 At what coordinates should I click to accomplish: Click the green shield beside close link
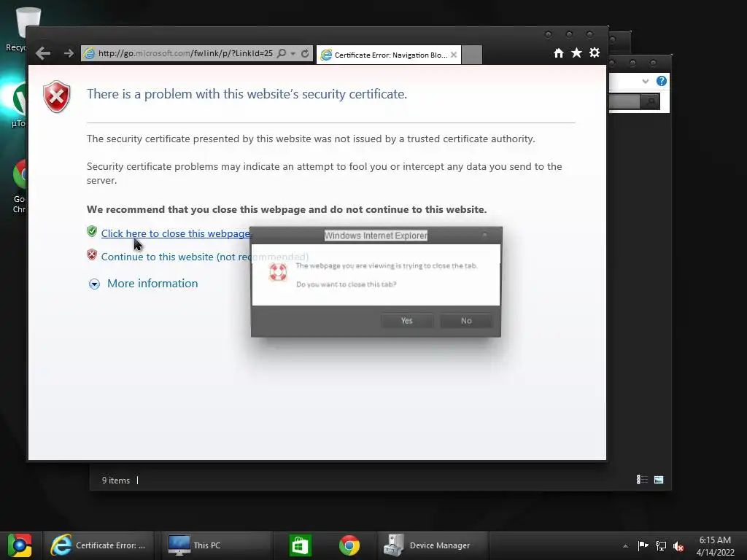pos(92,231)
